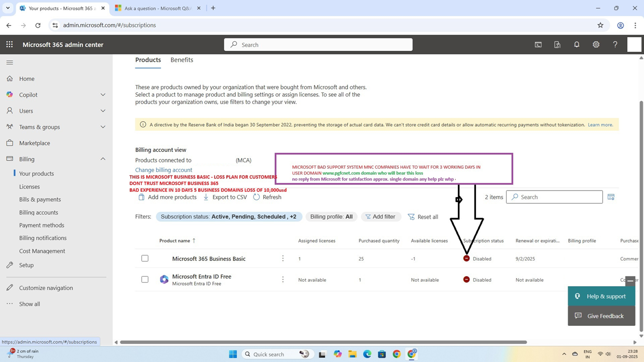
Task: Click the Give Feedback button
Action: pos(601,316)
